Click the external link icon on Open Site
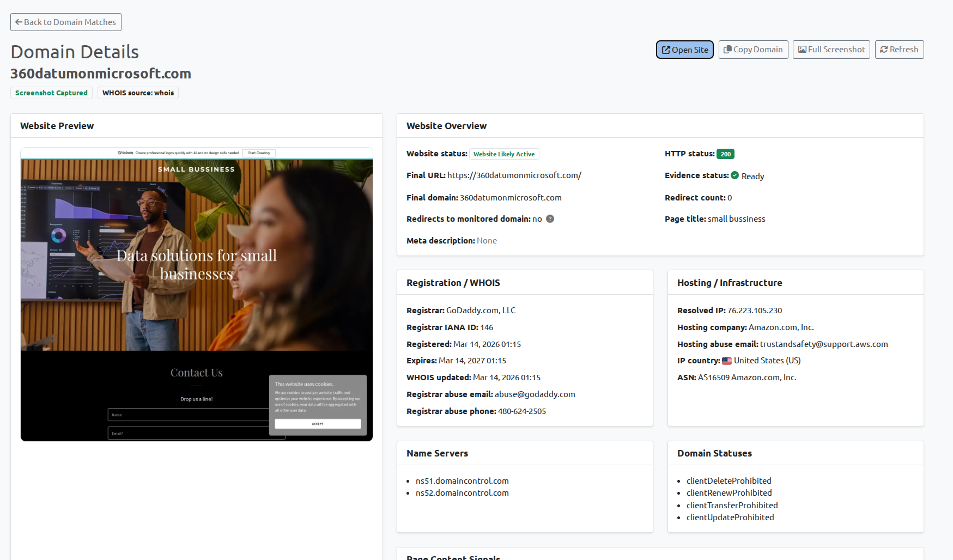 tap(666, 50)
